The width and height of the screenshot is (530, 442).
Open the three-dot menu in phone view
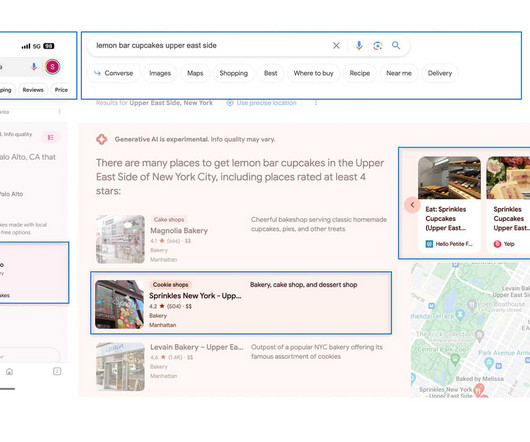point(59,112)
